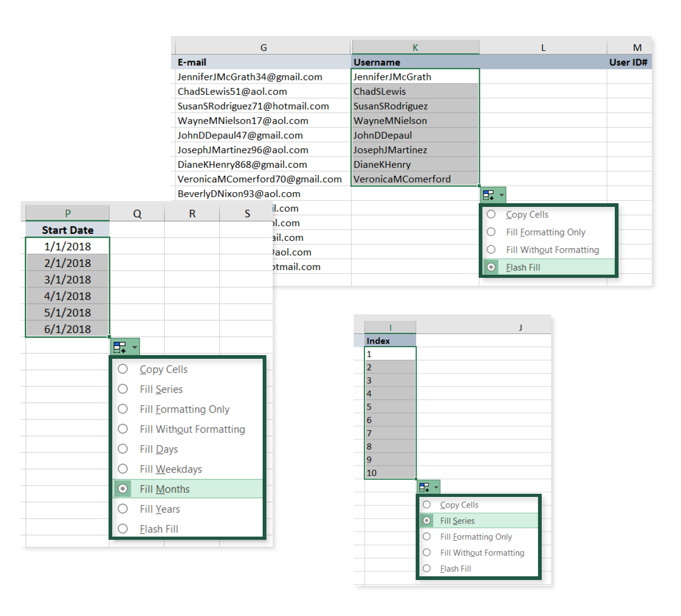Choose Copy Cells in the Start Date menu

click(163, 369)
